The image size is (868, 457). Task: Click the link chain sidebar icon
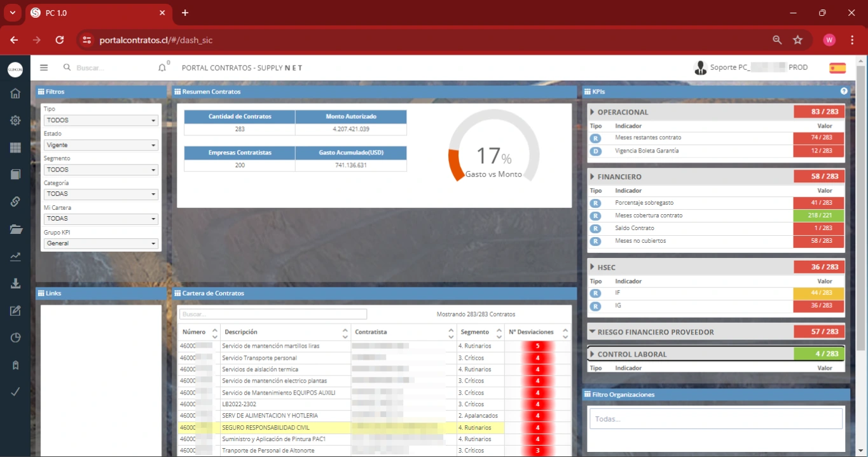[15, 201]
